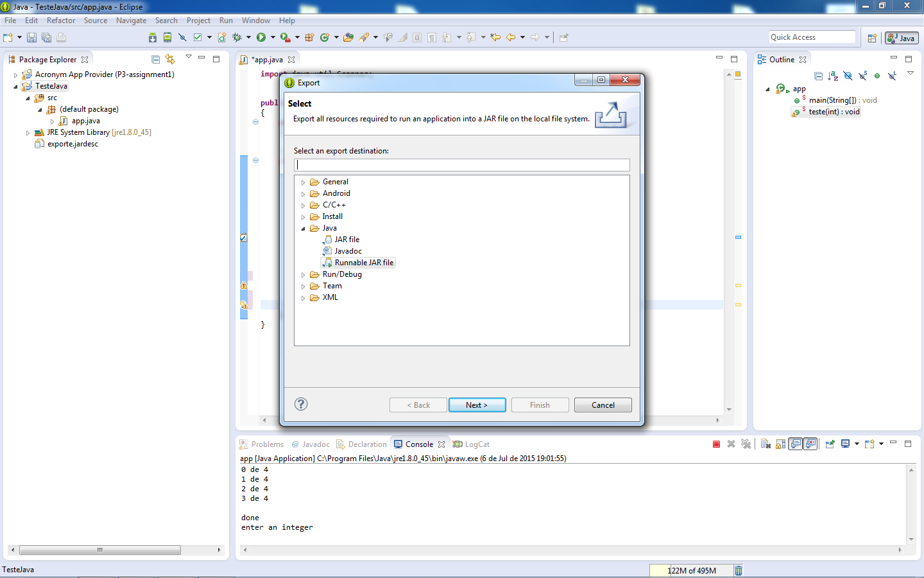Toggle Hide Local Types in Outline toolbar
The image size is (924, 578).
point(892,76)
